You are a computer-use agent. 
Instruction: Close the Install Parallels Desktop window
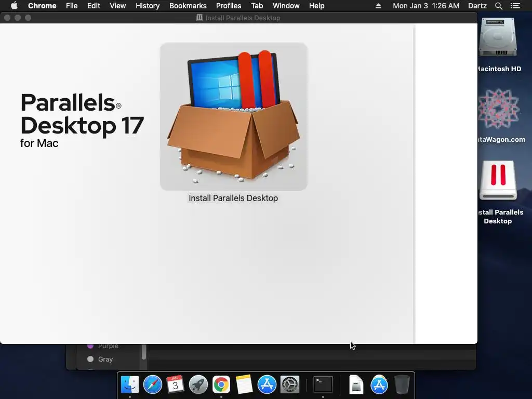(x=7, y=18)
